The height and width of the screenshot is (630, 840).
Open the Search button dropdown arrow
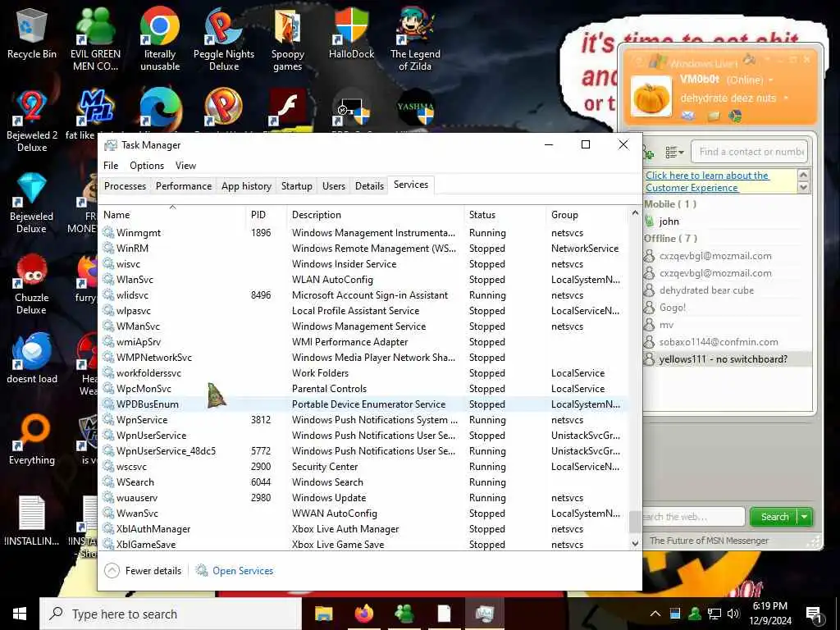(805, 517)
